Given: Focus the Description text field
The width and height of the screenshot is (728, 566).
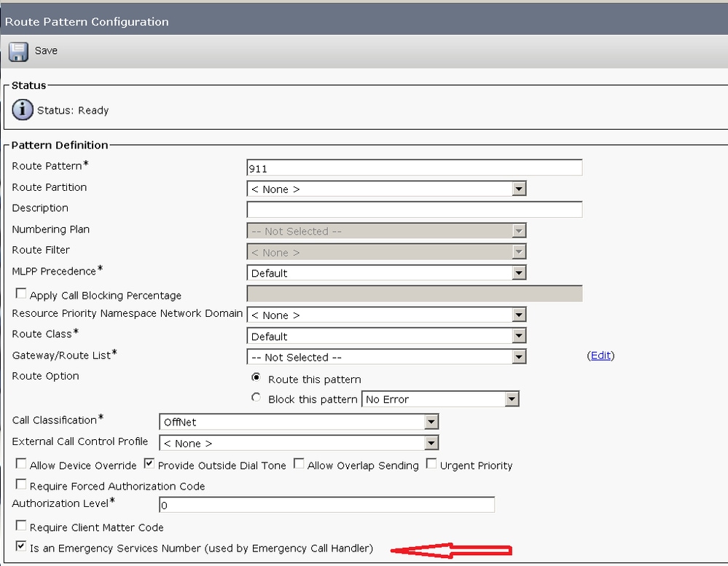Looking at the screenshot, I should click(x=415, y=210).
